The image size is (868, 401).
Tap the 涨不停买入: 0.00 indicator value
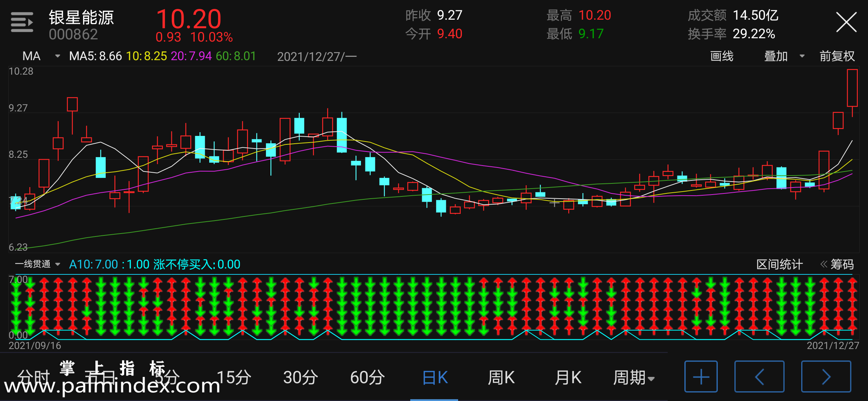coord(197,264)
